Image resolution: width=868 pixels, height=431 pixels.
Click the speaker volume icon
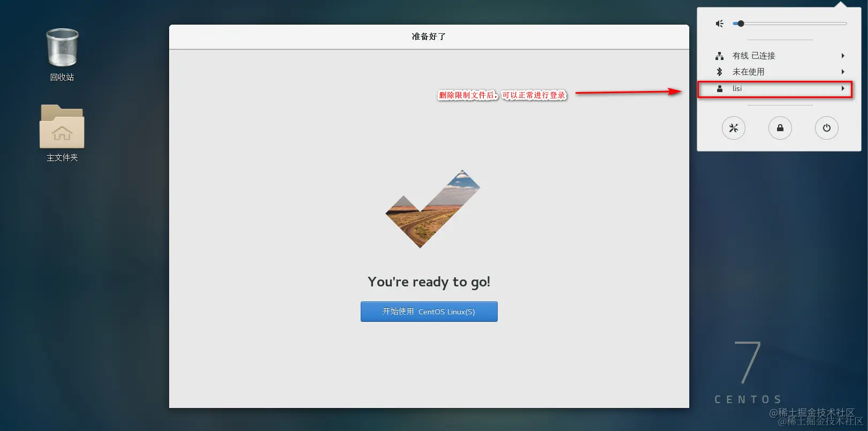pos(720,24)
